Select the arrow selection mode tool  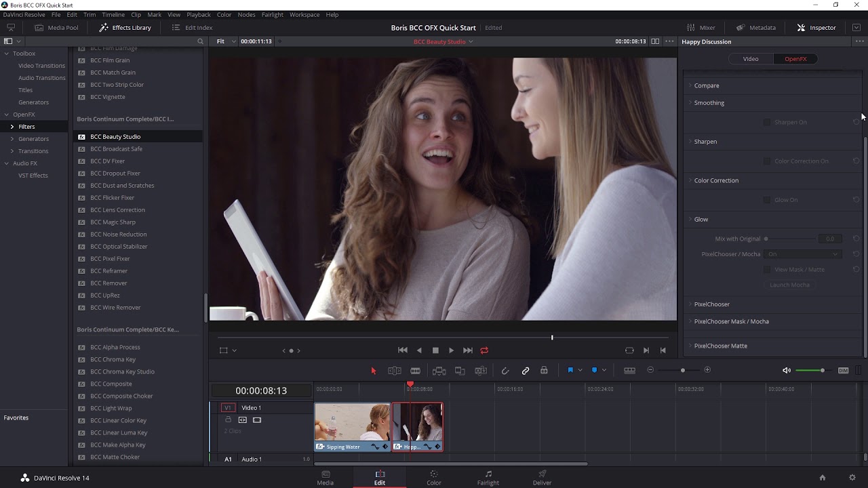[373, 371]
